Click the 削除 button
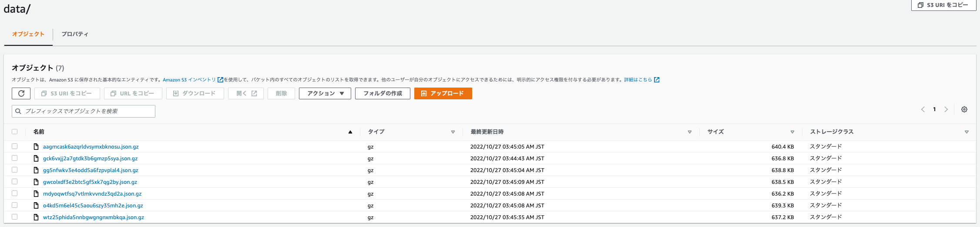Viewport: 980px width, 227px height. coord(281,93)
